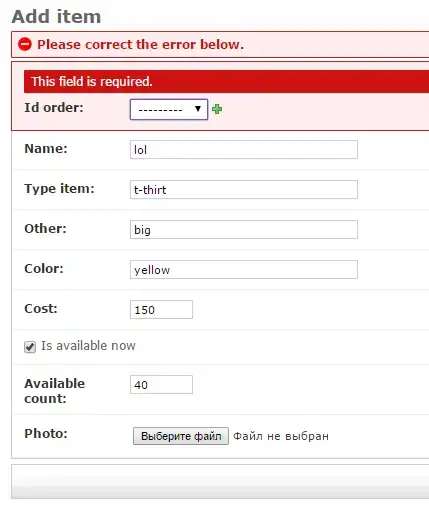Click the Color field containing 'yellow'
The height and width of the screenshot is (509, 429).
point(244,270)
